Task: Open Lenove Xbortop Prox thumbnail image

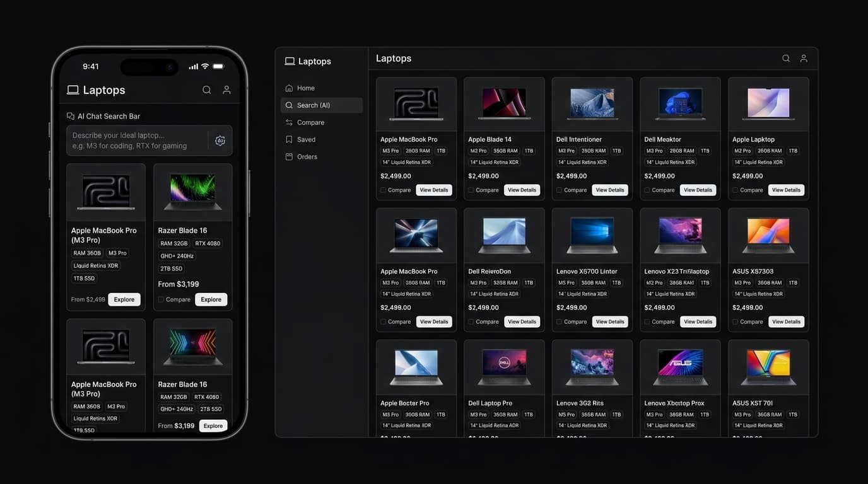Action: click(680, 367)
